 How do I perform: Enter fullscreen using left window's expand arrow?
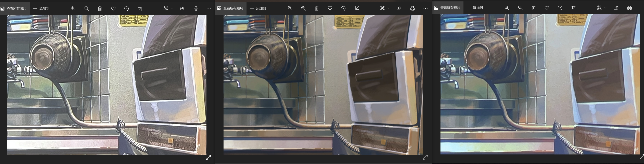click(208, 157)
